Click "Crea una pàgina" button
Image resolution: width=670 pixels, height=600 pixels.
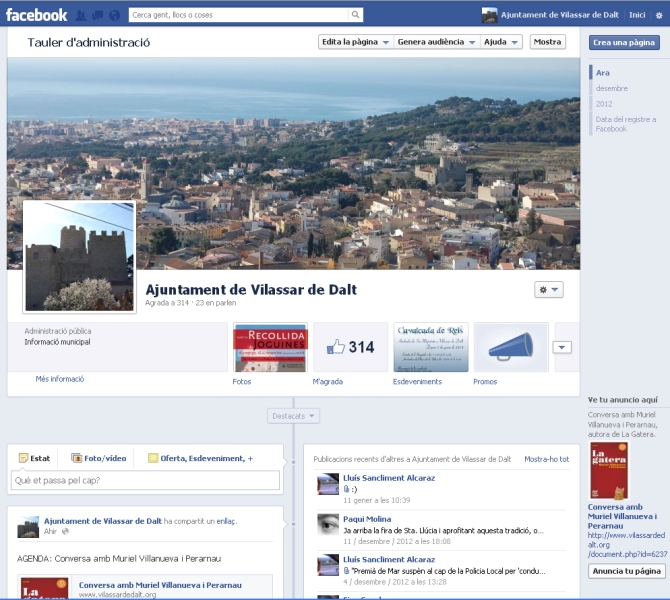pyautogui.click(x=624, y=42)
